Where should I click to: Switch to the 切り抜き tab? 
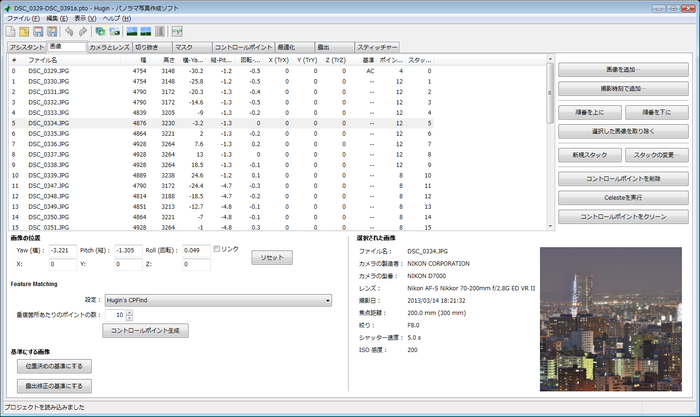pyautogui.click(x=152, y=47)
